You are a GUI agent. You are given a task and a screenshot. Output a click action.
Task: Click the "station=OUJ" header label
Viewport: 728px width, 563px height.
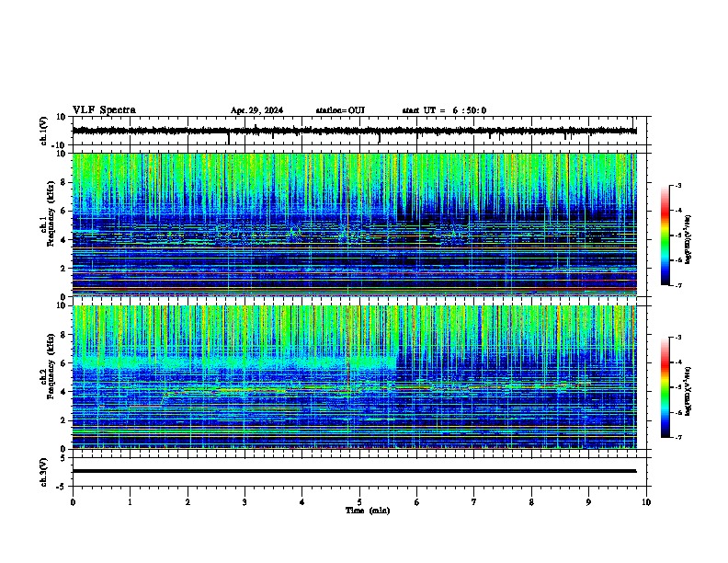(340, 110)
